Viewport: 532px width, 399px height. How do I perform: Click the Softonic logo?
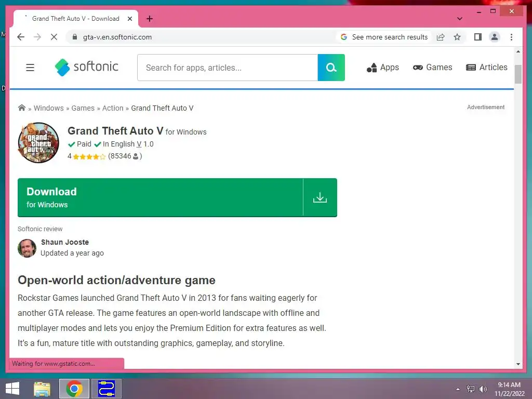point(87,67)
